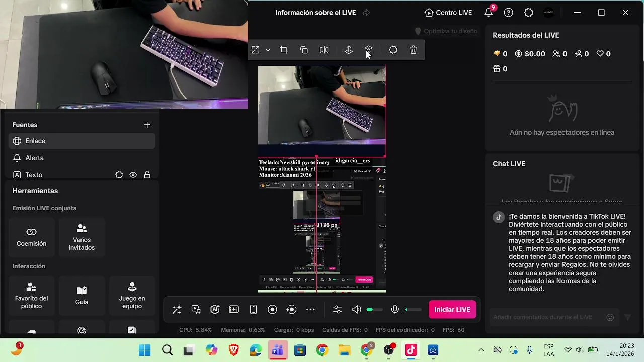The height and width of the screenshot is (362, 644).
Task: Open the help question mark icon
Action: pos(509,13)
